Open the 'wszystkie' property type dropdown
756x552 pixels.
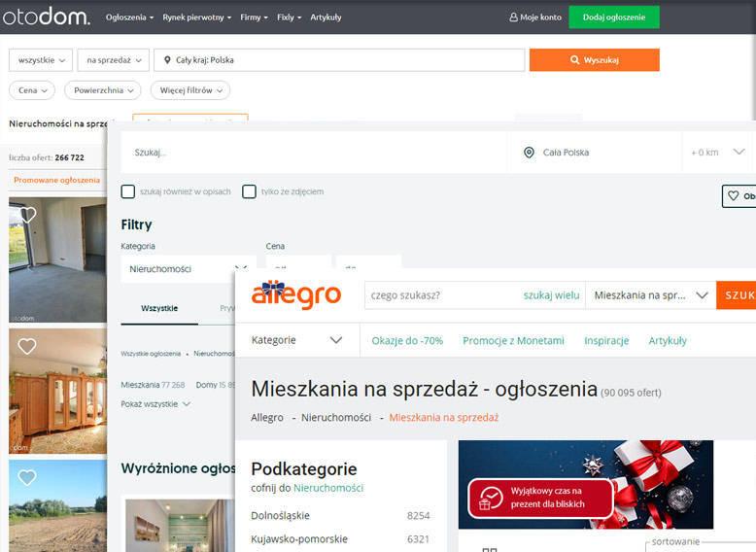pos(41,60)
